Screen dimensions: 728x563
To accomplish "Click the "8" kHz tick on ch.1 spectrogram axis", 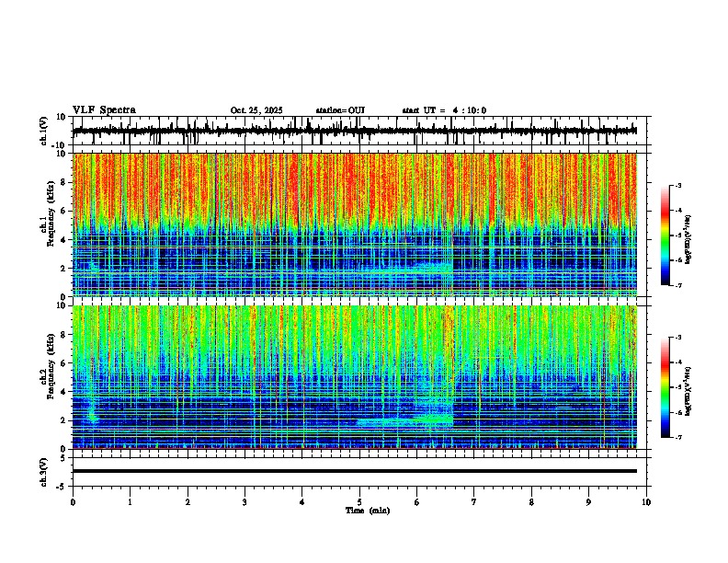I will click(63, 182).
